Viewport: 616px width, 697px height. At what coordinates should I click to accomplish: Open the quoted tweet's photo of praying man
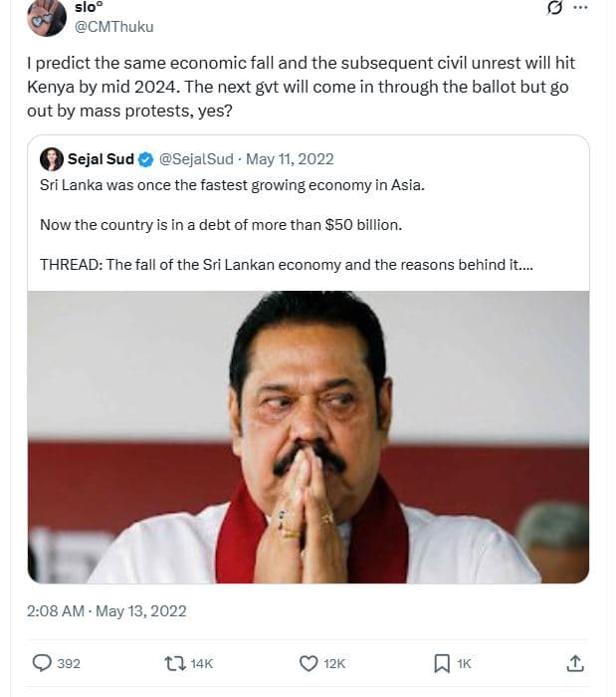(x=308, y=436)
